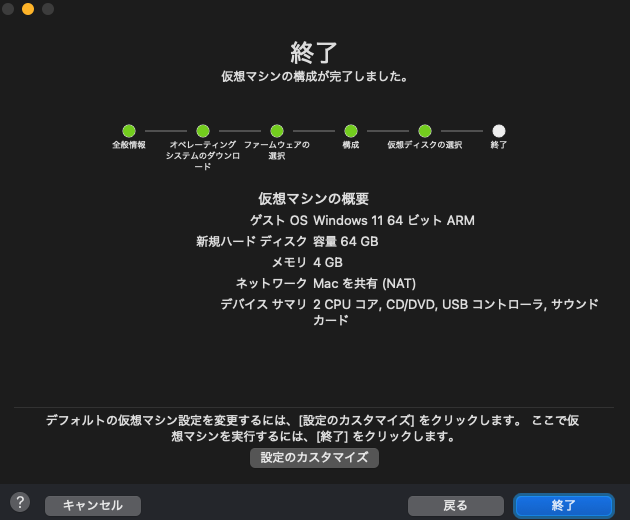This screenshot has width=630, height=520.
Task: Click the 容量 64 GB disk value
Action: 346,241
